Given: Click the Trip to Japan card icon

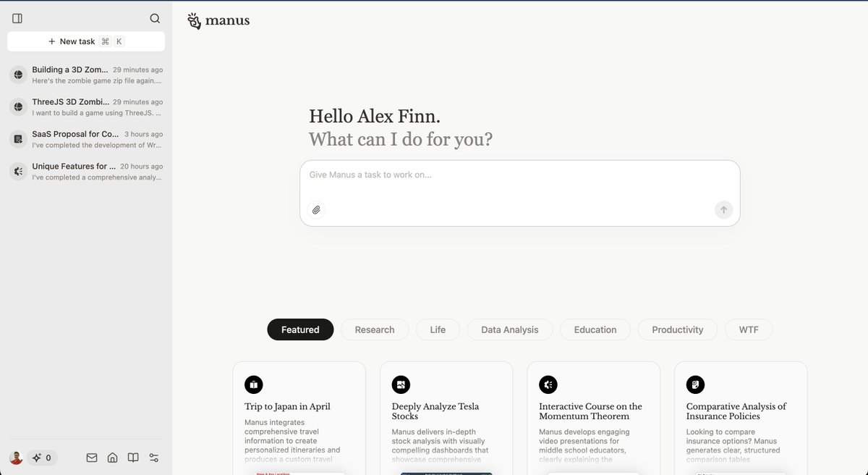Looking at the screenshot, I should (253, 384).
